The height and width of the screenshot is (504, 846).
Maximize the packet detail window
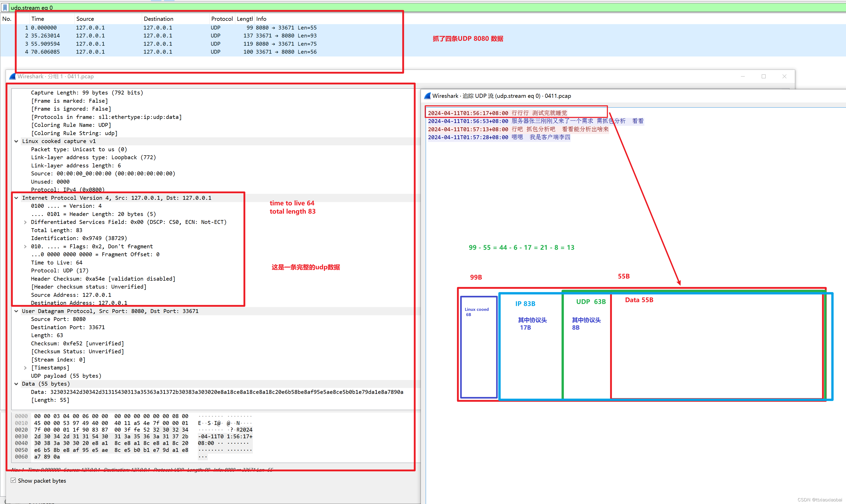click(764, 77)
